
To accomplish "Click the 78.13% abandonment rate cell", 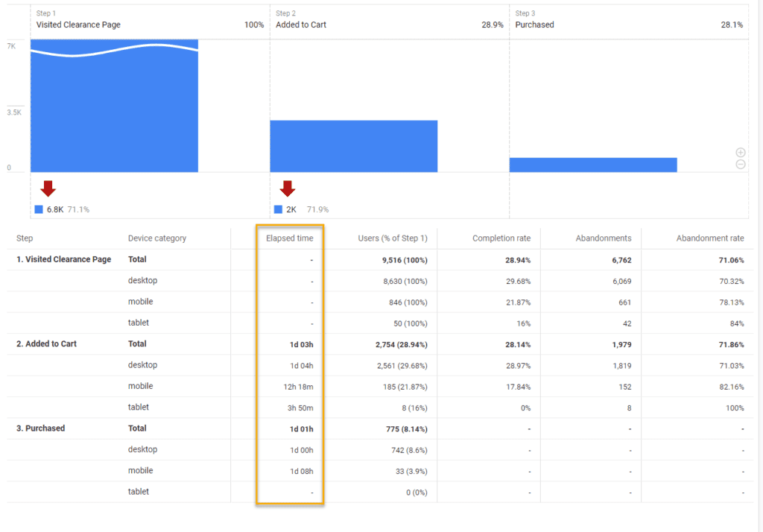I will pos(732,303).
